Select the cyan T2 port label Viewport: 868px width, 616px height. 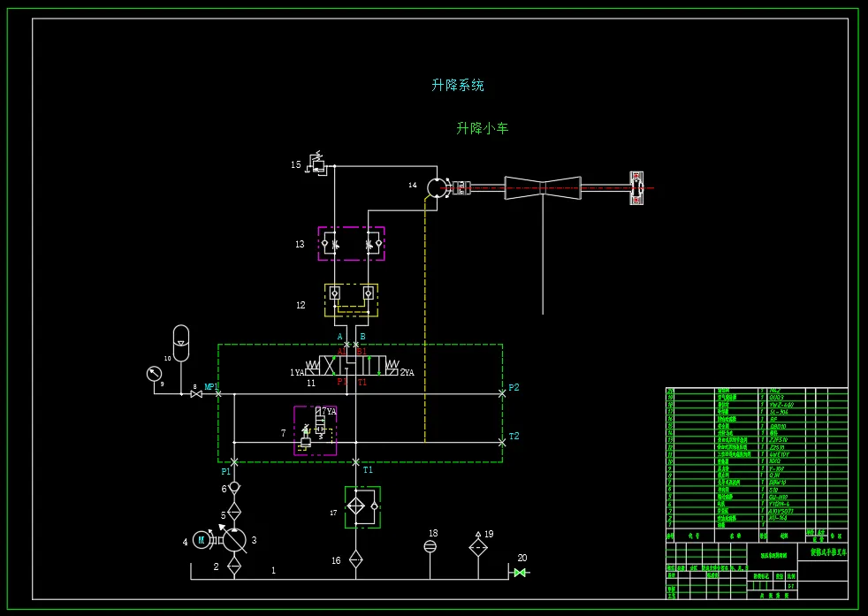514,436
